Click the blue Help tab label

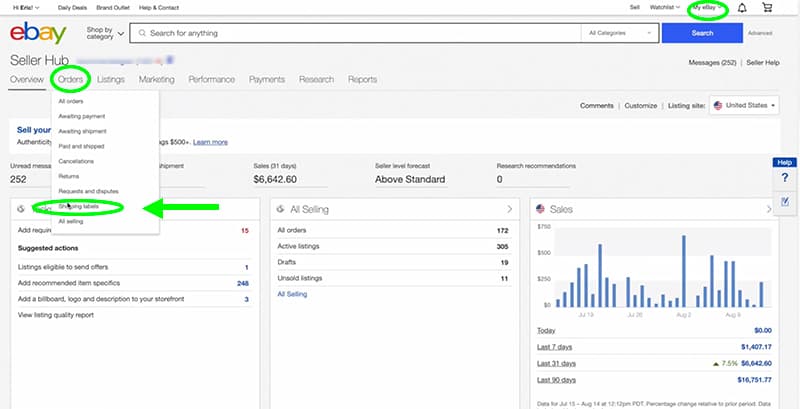pyautogui.click(x=785, y=163)
